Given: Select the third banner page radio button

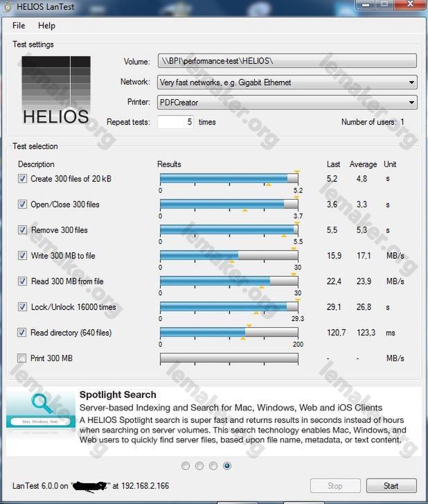Looking at the screenshot, I should click(213, 466).
